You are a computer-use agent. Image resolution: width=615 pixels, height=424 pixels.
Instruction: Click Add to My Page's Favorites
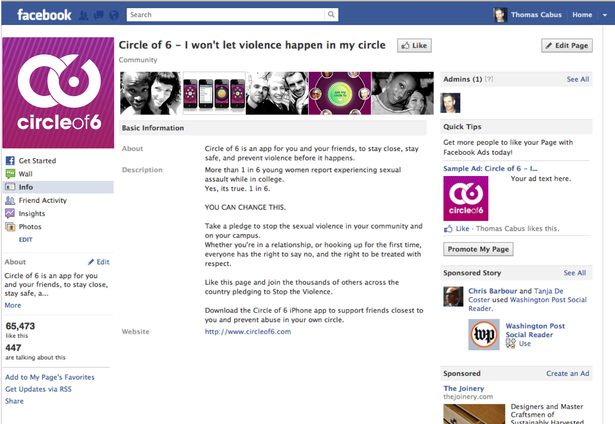pos(50,377)
